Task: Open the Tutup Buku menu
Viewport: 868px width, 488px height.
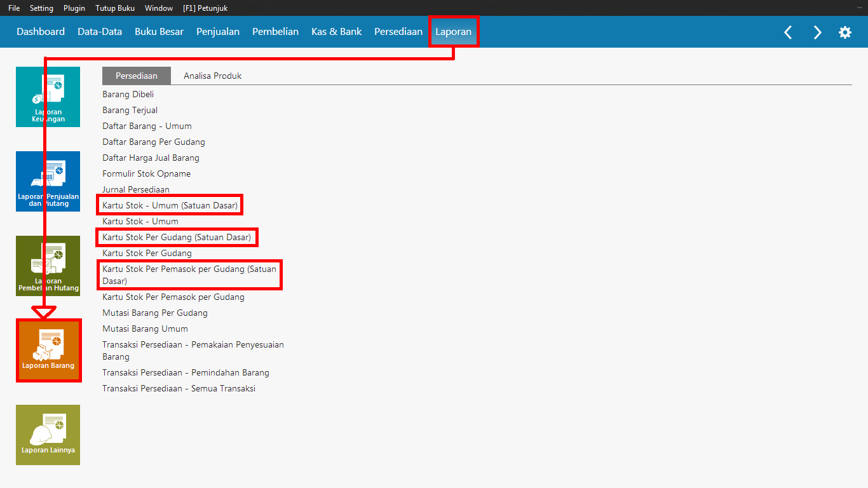Action: (115, 8)
